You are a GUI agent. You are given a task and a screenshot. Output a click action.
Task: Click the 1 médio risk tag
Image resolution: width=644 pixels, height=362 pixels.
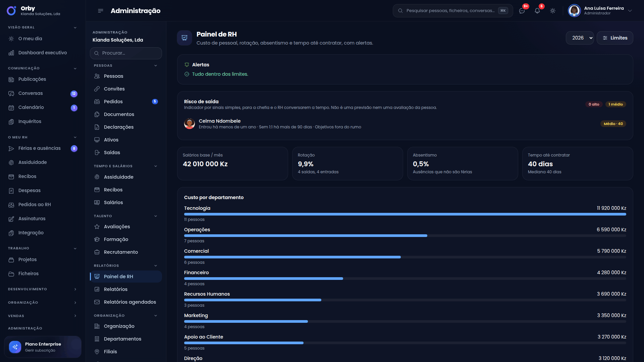(615, 104)
